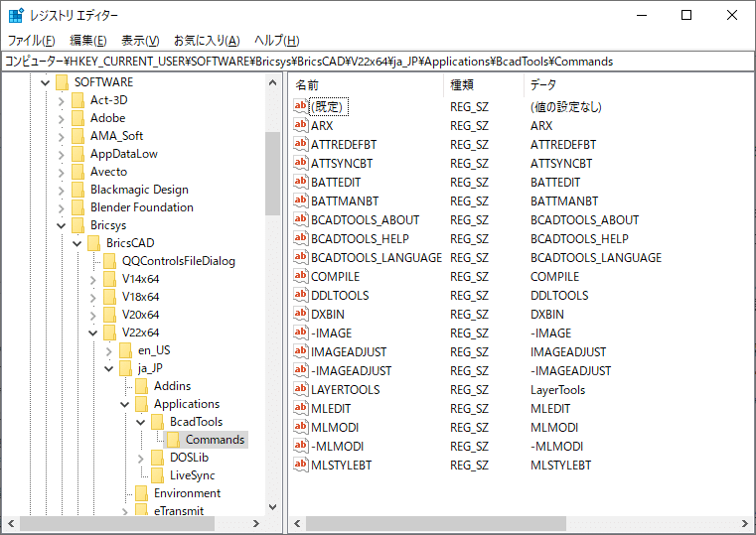Open the ヘルプ(H) menu

coord(277,41)
